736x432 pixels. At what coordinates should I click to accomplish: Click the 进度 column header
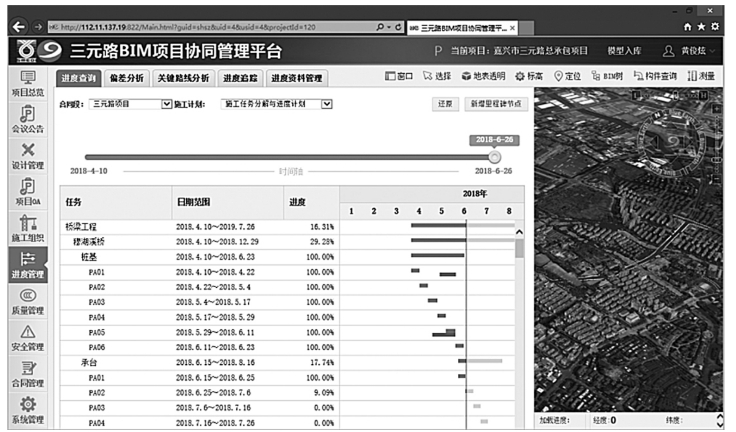312,202
